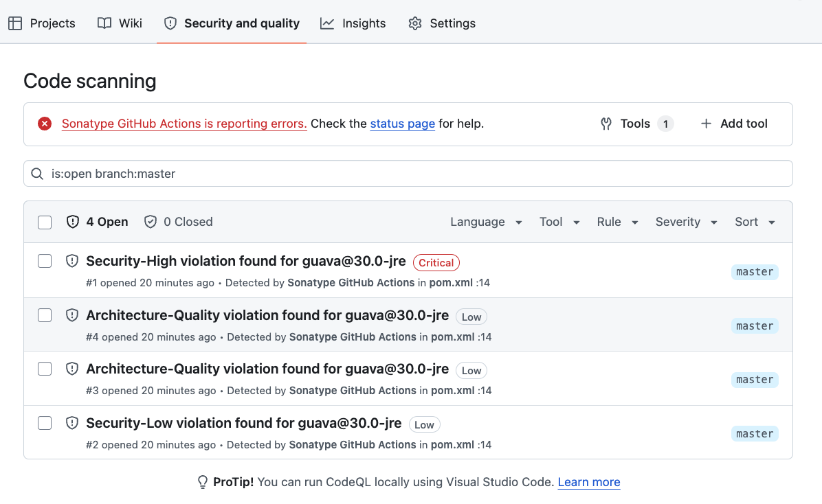
Task: Check the Security-High violation alert checkbox
Action: pos(45,261)
